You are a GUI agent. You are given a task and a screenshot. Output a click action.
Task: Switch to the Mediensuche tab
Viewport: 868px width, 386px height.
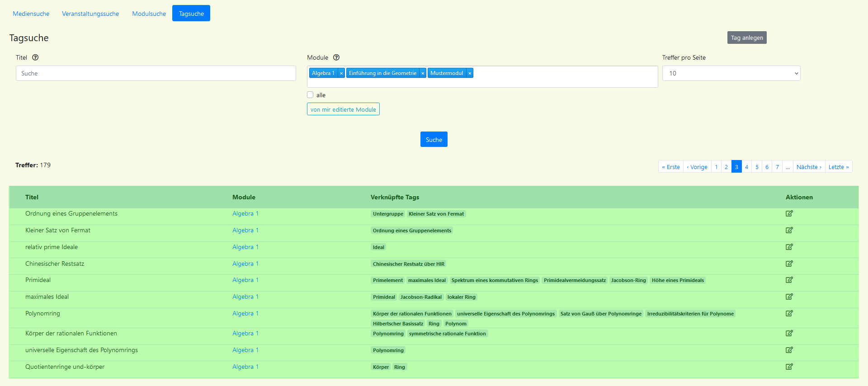coord(31,14)
